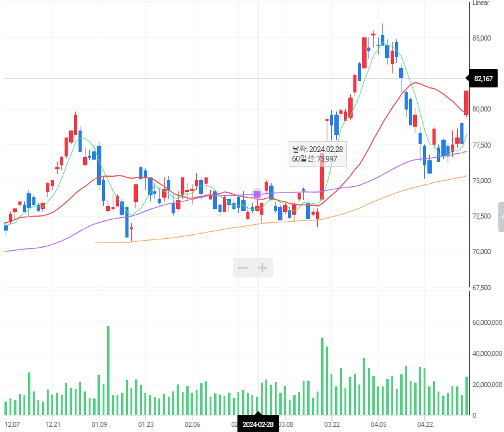The width and height of the screenshot is (504, 432).
Task: Click the 85,000 price axis label
Action: (x=481, y=38)
